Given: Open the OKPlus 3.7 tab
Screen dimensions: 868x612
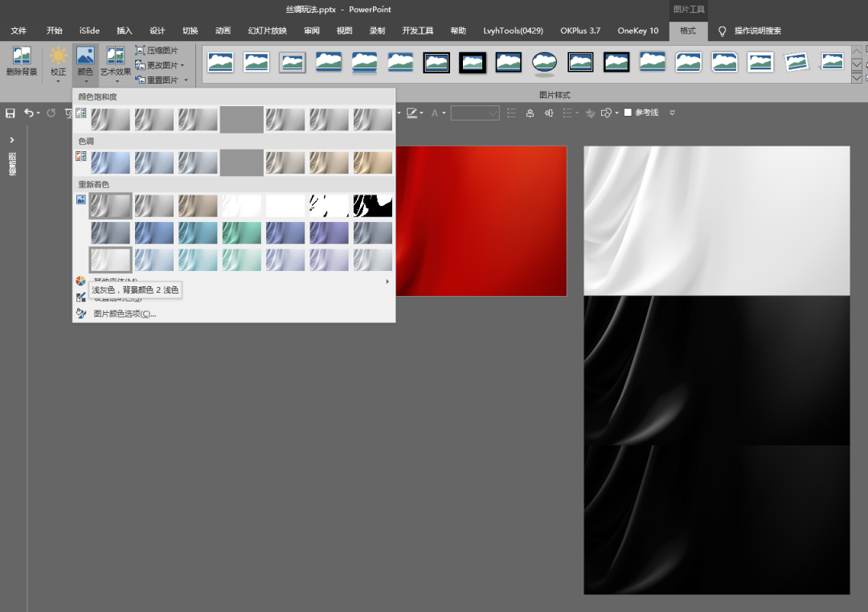Looking at the screenshot, I should click(x=579, y=31).
